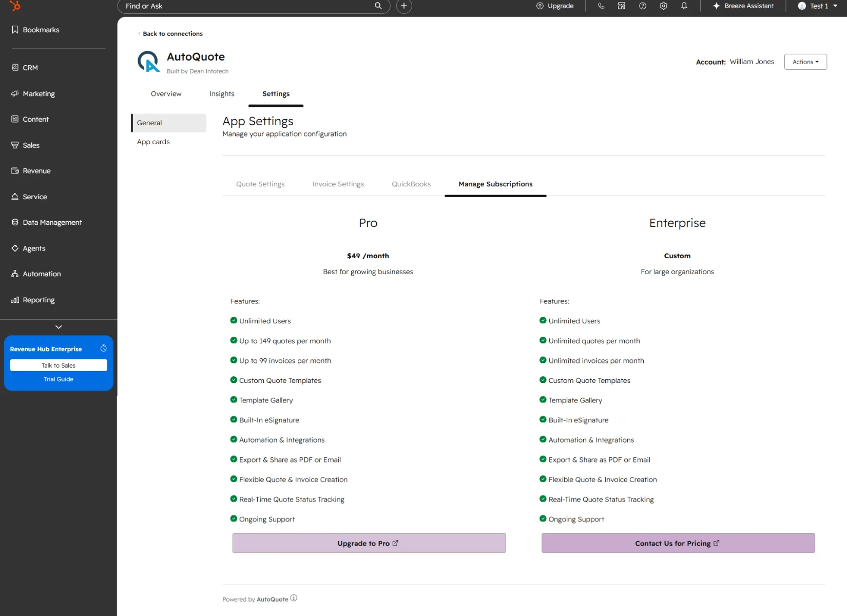Click the AutoQuote app logo
The image size is (847, 616).
[x=149, y=62]
